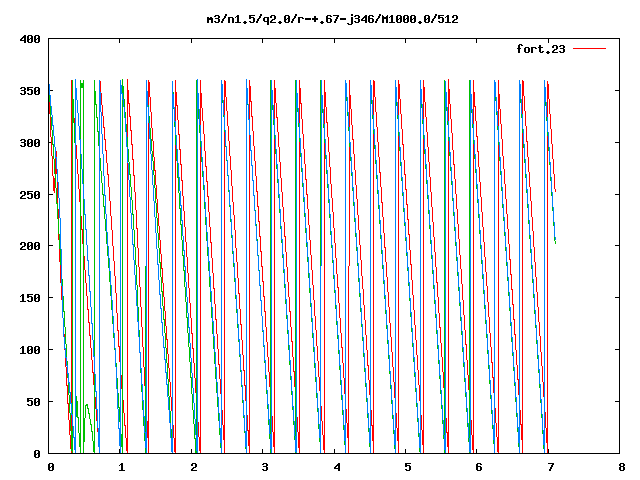Click the y-axis label 150
The width and height of the screenshot is (640, 480).
point(30,298)
